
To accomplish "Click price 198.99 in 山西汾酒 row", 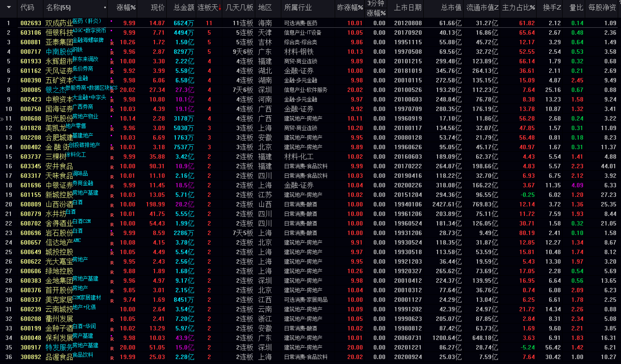I will coord(155,204).
